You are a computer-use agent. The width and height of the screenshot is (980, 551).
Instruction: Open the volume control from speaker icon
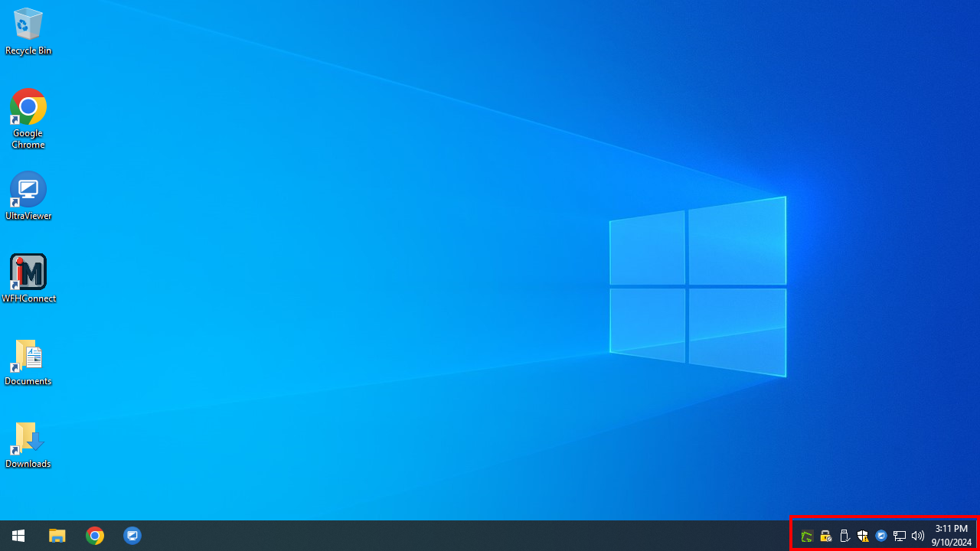point(918,536)
